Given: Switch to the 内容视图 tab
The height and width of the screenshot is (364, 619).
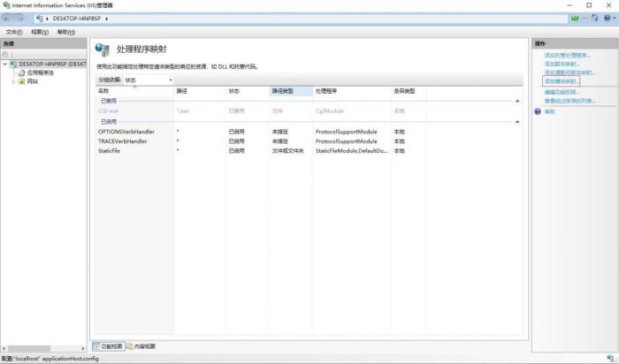Looking at the screenshot, I should [141, 346].
